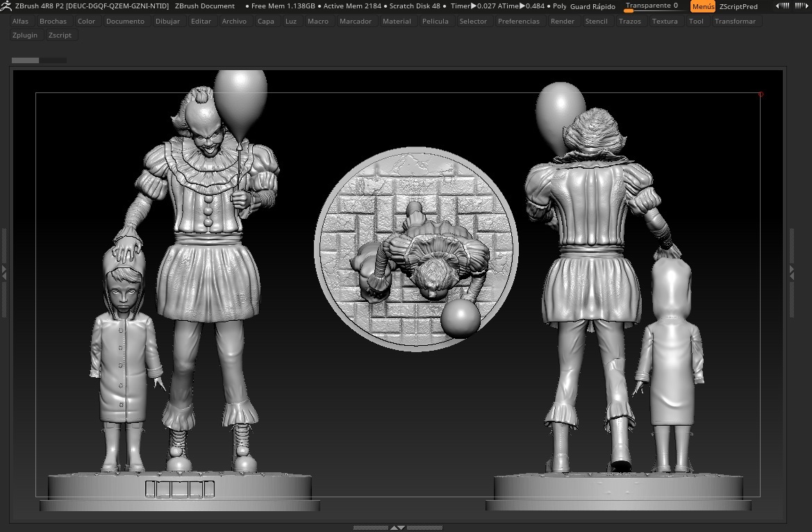Expand the left tray divider arrows
Screen dimensions: 812x532
(x=4, y=273)
